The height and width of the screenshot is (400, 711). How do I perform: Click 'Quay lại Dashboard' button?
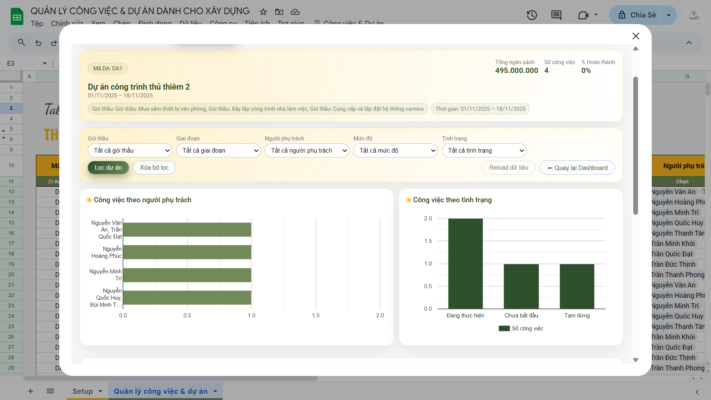point(577,168)
